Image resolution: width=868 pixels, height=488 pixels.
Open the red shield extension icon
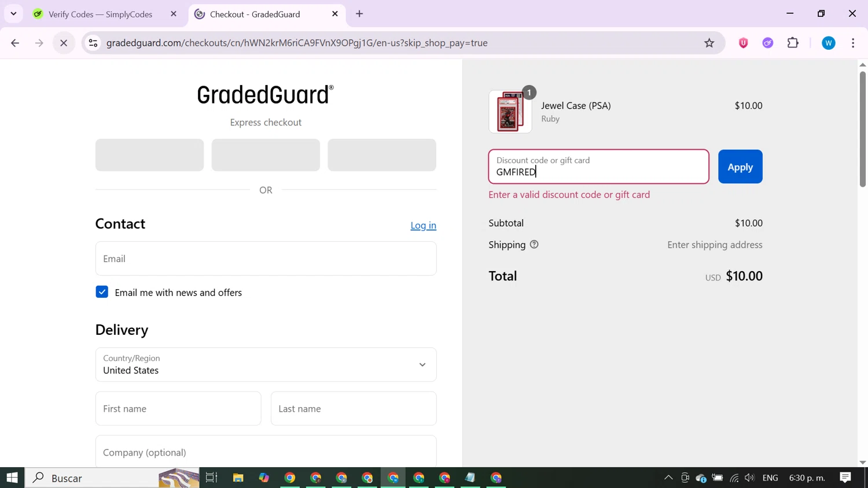tap(744, 43)
